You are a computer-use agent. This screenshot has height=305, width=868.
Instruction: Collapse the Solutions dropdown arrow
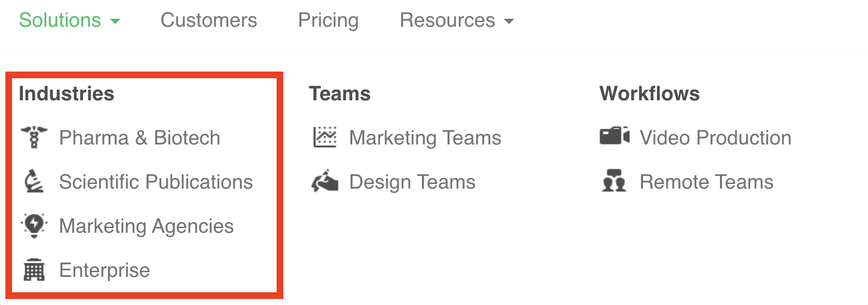pyautogui.click(x=115, y=21)
